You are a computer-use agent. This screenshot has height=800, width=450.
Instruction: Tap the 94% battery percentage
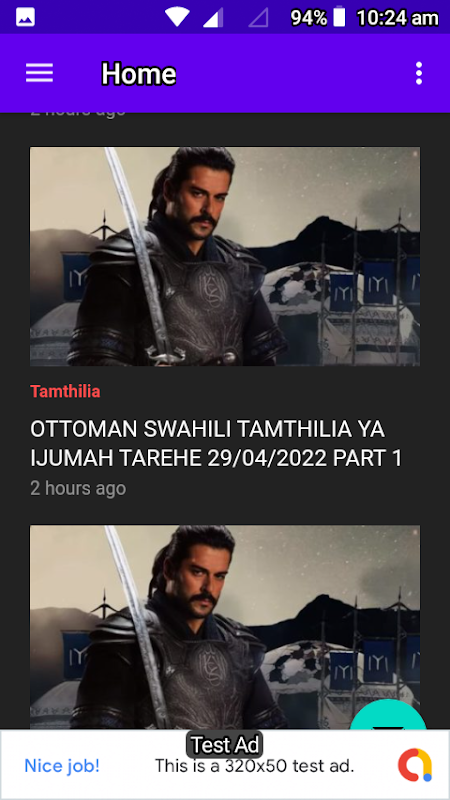(309, 18)
